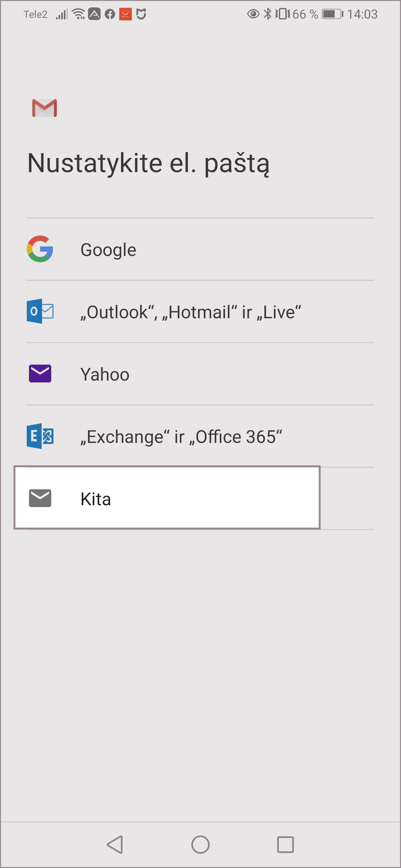This screenshot has height=868, width=401.
Task: Tap the "Nustatykite el. paštą" heading
Action: (x=149, y=163)
